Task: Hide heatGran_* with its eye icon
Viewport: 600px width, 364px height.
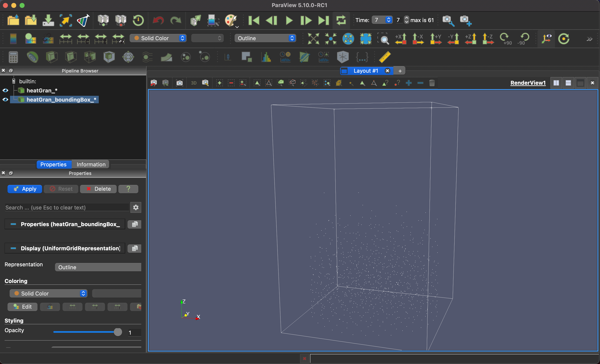Action: pos(5,90)
